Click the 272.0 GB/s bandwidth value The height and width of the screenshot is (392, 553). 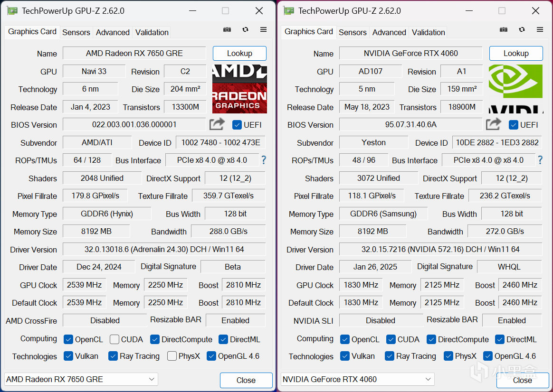point(505,232)
